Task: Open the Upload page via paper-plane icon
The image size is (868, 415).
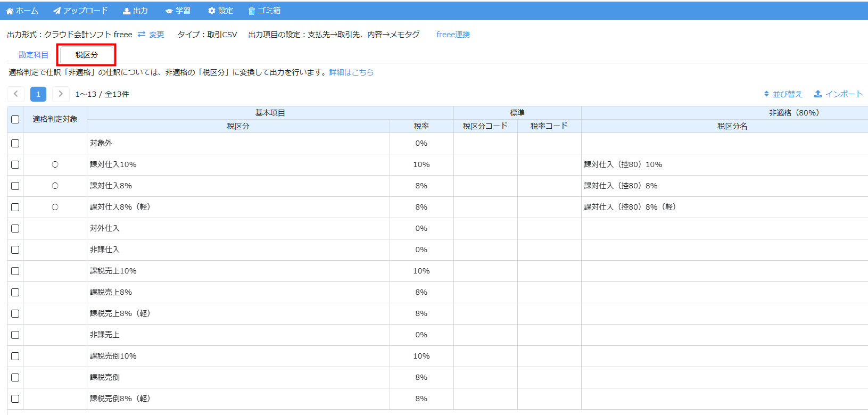Action: [x=57, y=11]
